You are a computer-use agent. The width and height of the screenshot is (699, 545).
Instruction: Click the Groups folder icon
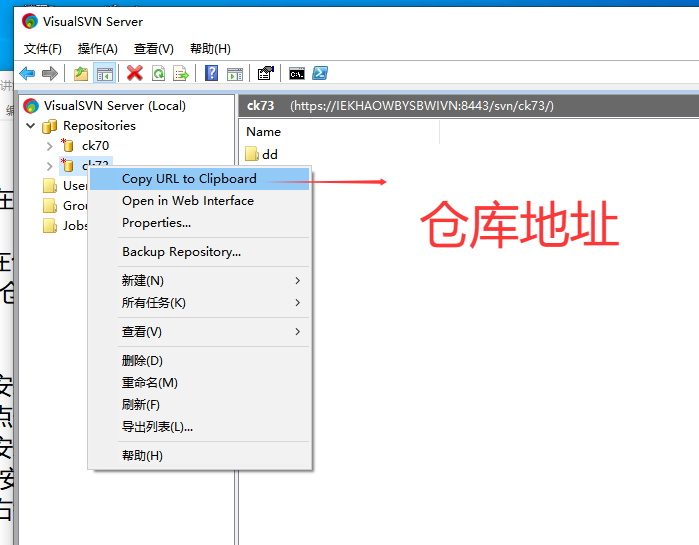tap(50, 205)
